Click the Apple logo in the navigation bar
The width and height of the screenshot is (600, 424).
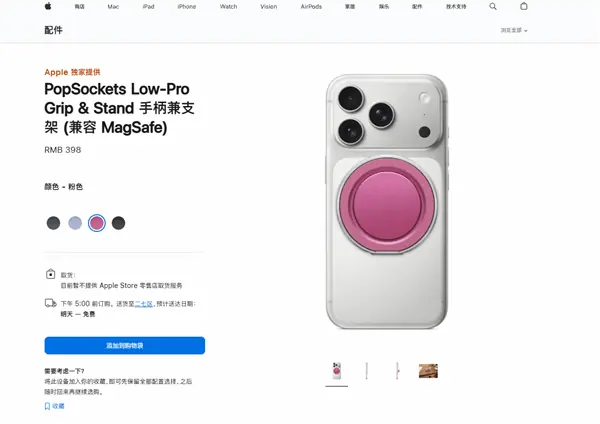pos(48,6)
